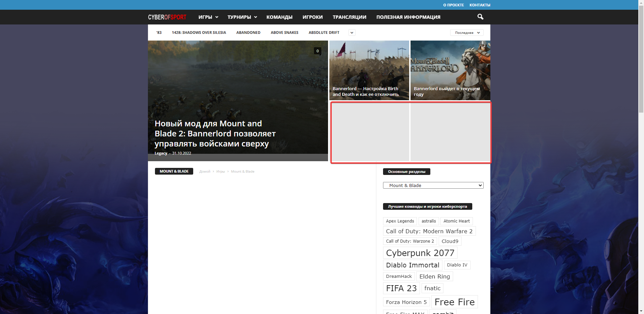Open the КОНТАКТЫ page link

(480, 5)
